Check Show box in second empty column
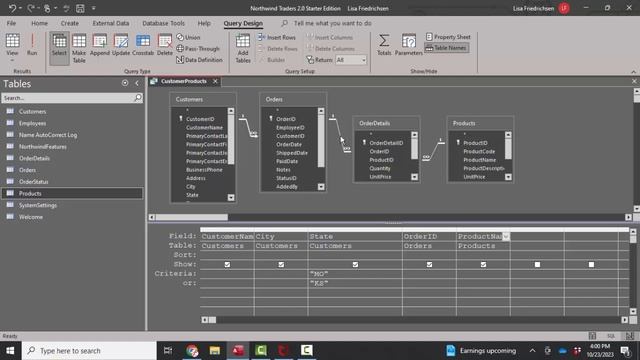Screen dimensions: 640x360 [591, 264]
